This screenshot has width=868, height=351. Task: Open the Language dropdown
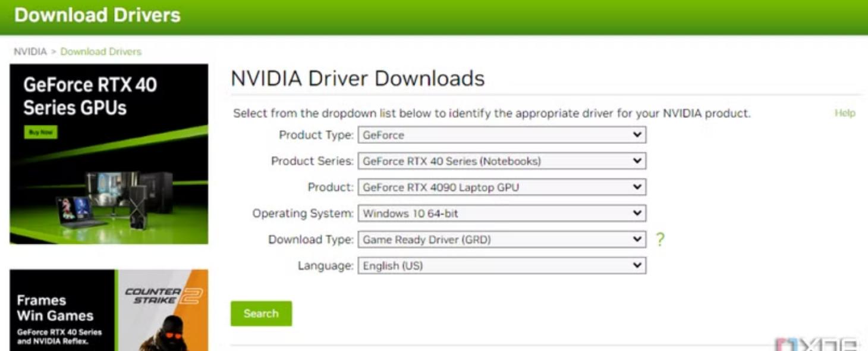coord(502,266)
